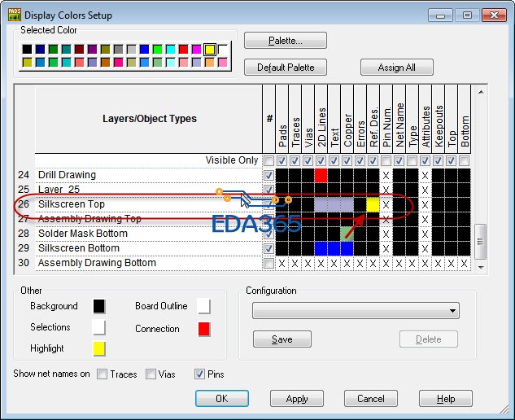Viewport: 515px width, 420px height.
Task: Select Solder Mask Bottom layer row
Action: coord(148,234)
